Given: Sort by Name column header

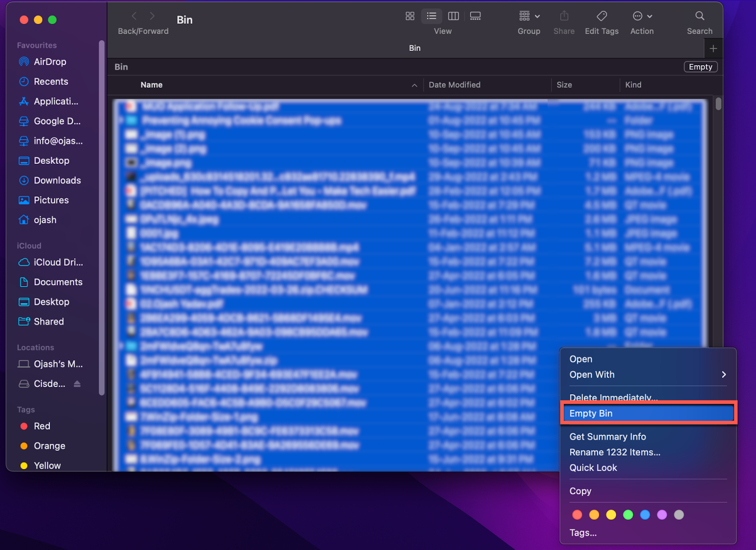Looking at the screenshot, I should (x=151, y=85).
